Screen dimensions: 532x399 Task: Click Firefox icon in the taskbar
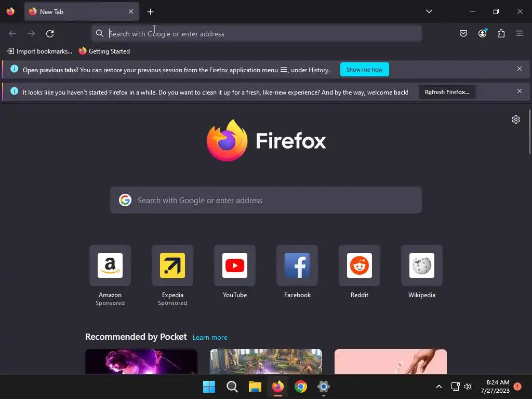pyautogui.click(x=278, y=387)
